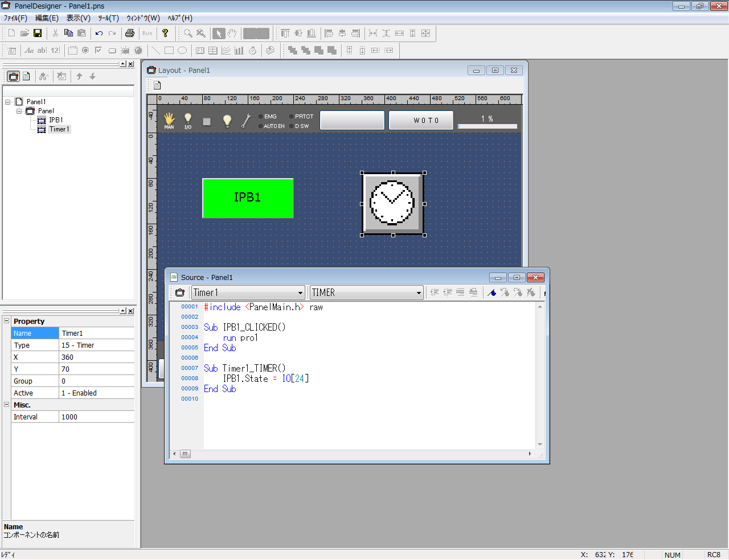Click the wrench icon in the panel header
Screen dimensions: 729x560
click(x=246, y=121)
